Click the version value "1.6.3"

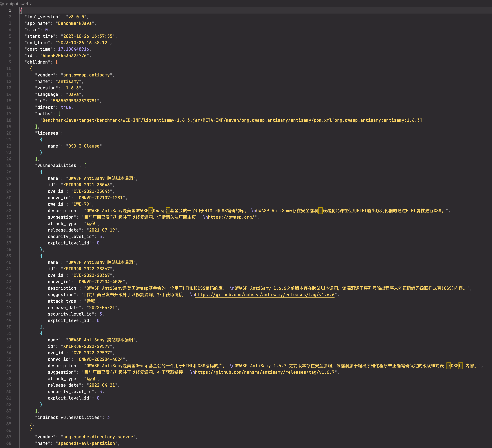coord(72,88)
